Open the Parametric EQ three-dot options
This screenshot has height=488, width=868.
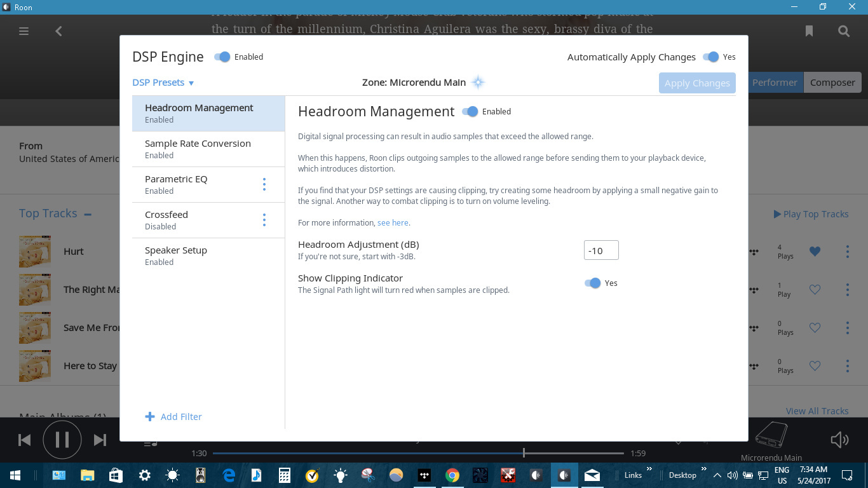tap(264, 184)
